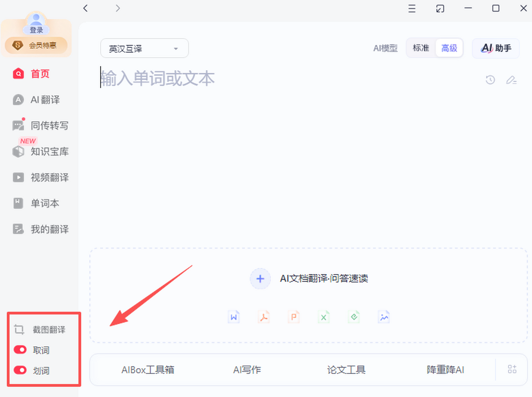The width and height of the screenshot is (532, 397).
Task: Go to 视频翻译 in the sidebar
Action: [x=49, y=177]
